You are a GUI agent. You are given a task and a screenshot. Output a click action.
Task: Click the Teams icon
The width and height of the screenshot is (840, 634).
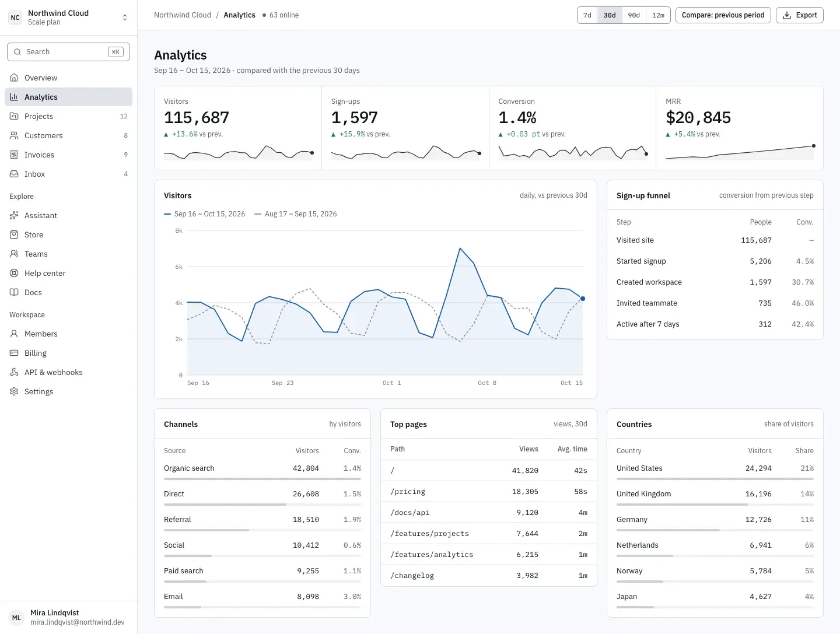point(14,254)
